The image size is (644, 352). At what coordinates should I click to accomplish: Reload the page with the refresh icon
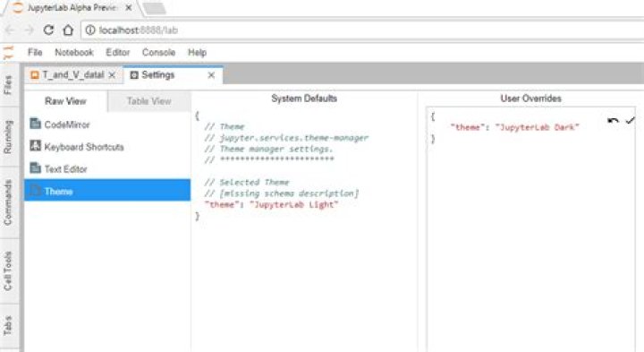[48, 30]
